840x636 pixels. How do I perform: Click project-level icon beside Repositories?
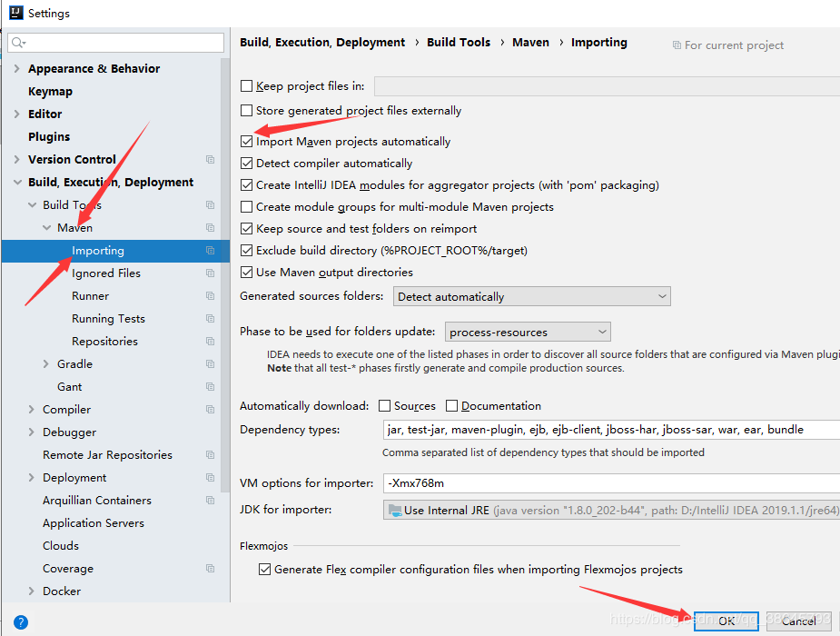pyautogui.click(x=210, y=341)
